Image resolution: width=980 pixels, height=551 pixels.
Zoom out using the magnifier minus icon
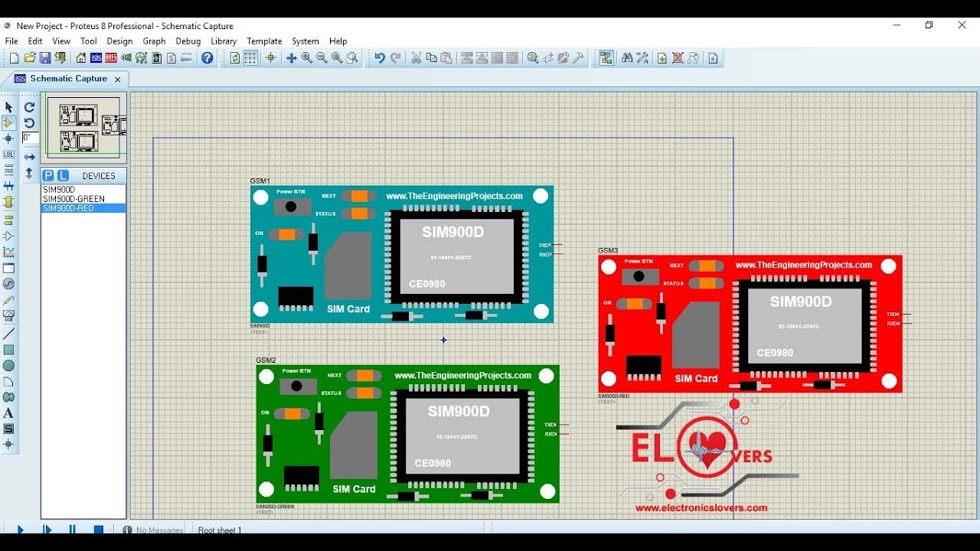(322, 58)
